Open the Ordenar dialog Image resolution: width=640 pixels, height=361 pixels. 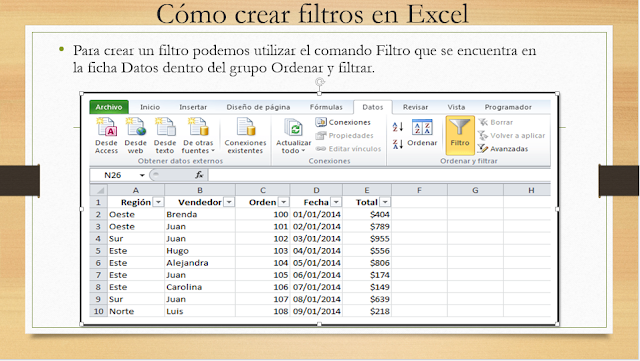(x=422, y=133)
